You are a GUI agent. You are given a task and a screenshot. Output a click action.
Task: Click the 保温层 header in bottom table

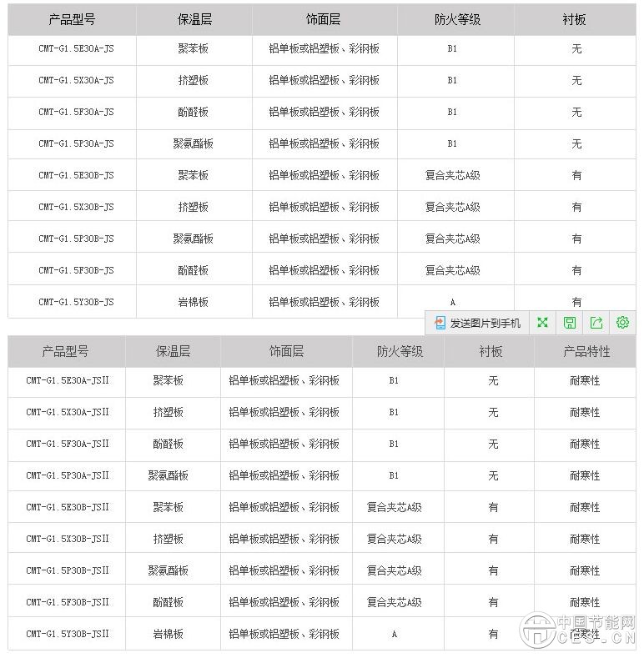coord(173,352)
